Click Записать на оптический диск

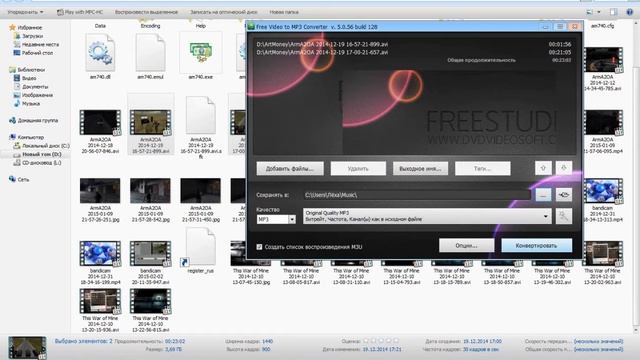(x=224, y=12)
